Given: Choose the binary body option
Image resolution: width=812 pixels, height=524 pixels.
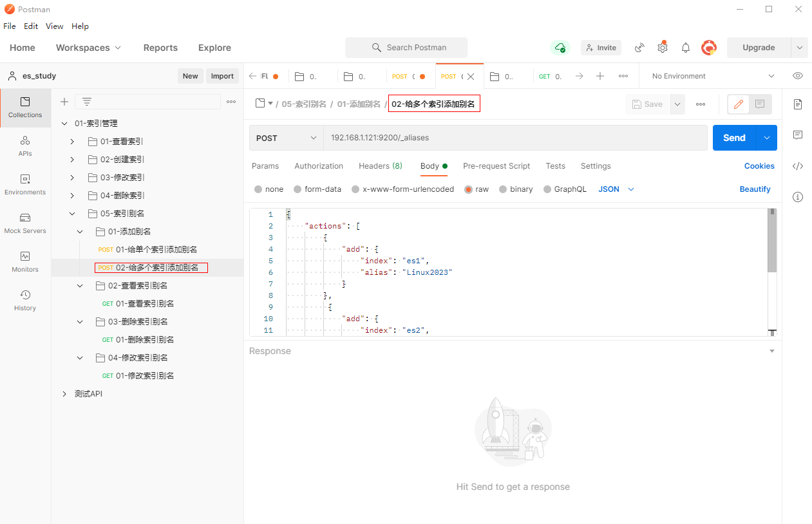Looking at the screenshot, I should (503, 189).
